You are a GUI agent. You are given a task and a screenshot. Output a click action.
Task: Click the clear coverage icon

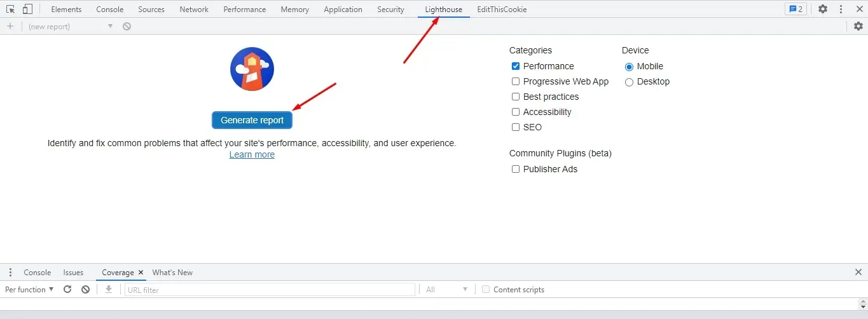point(86,289)
